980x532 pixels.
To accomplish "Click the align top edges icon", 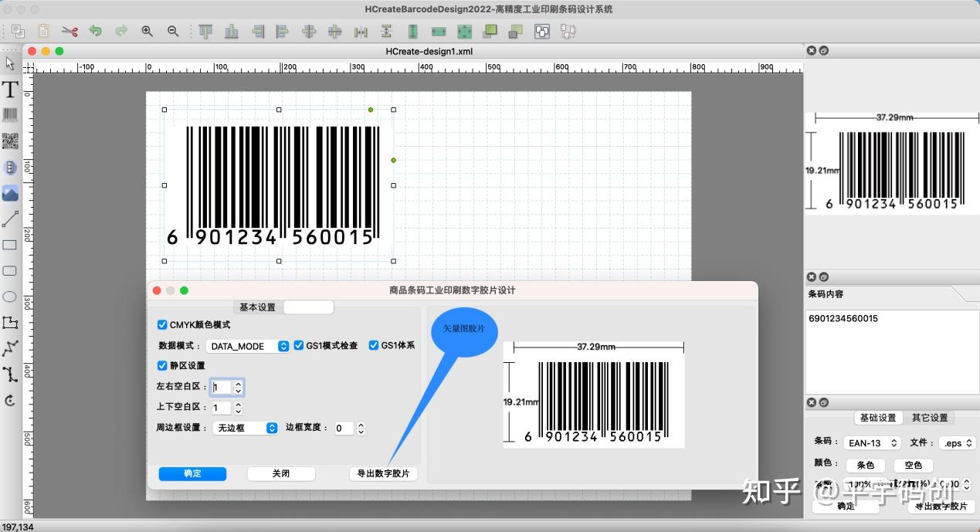I will pos(205,32).
